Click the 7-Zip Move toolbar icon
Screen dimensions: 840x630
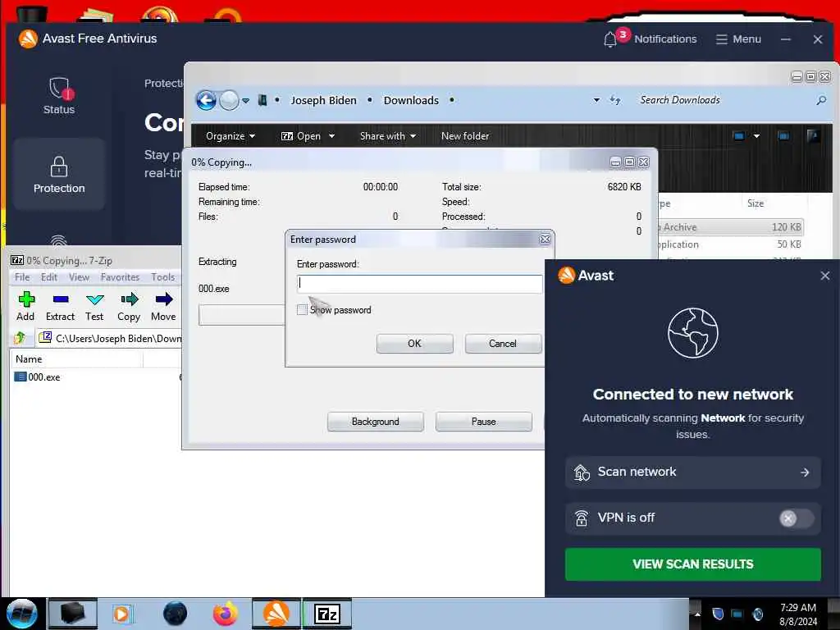coord(163,307)
